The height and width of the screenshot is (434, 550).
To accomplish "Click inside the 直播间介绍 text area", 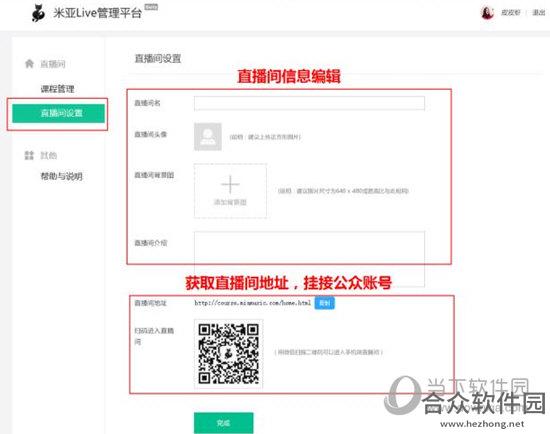I will pyautogui.click(x=309, y=259).
